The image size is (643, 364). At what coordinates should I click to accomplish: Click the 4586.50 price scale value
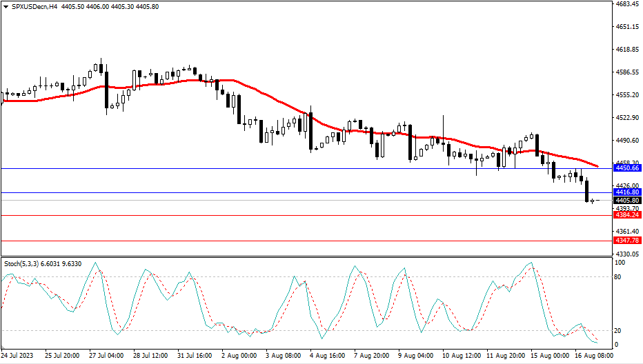click(626, 72)
